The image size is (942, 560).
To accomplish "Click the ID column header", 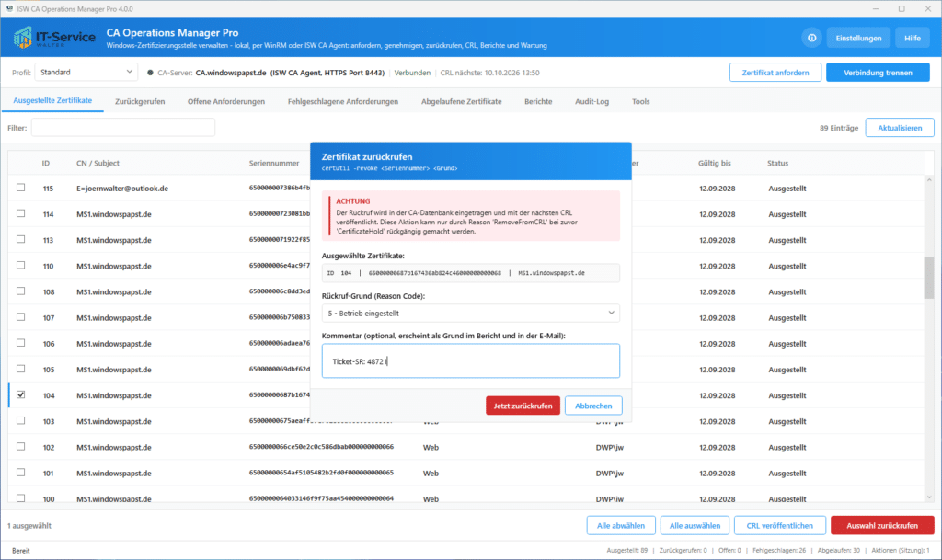I will 46,164.
